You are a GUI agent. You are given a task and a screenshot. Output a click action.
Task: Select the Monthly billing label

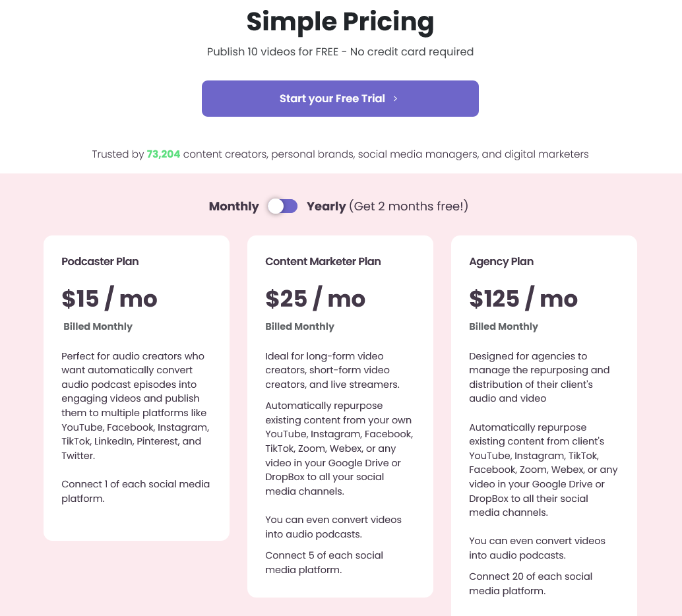(233, 206)
